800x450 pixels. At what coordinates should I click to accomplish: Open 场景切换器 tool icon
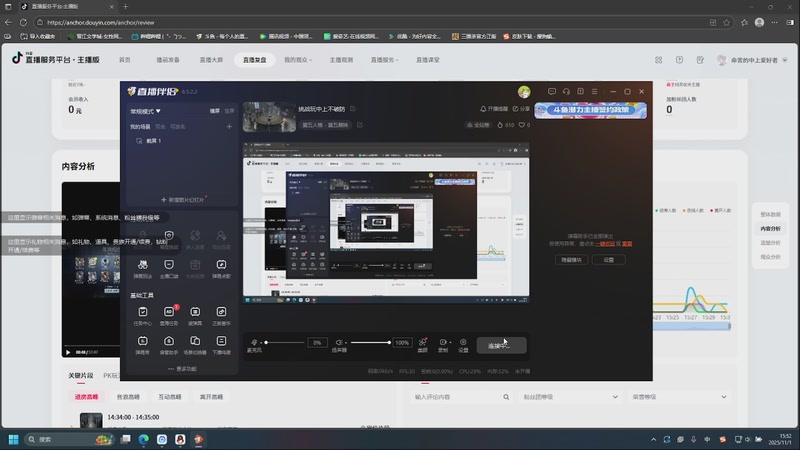(x=195, y=341)
